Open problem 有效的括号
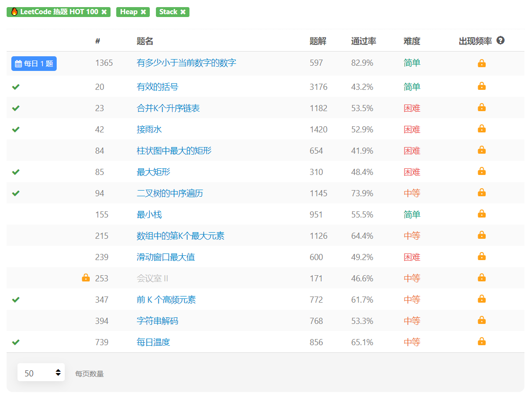 (157, 87)
